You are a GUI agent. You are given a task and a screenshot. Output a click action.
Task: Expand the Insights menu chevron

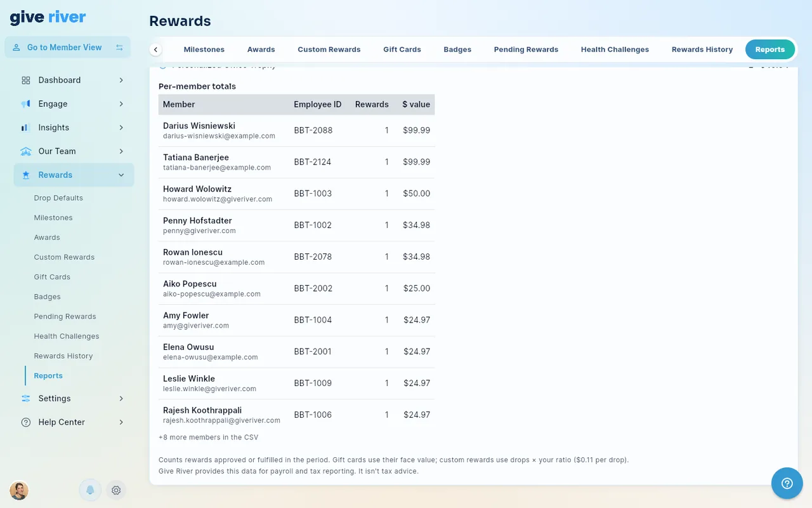(x=121, y=128)
